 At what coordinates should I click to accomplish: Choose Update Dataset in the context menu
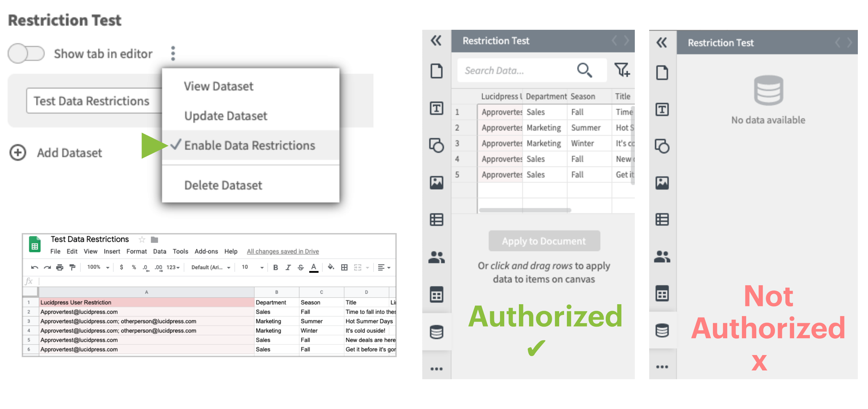coord(225,116)
